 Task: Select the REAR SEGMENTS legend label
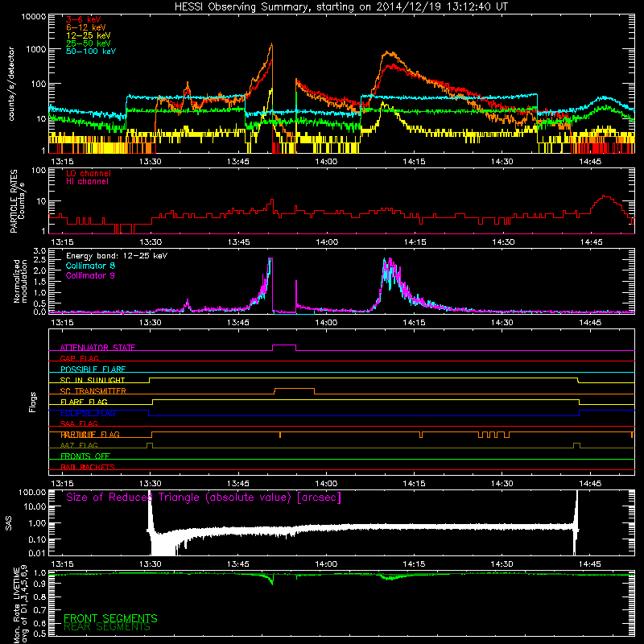pos(107,627)
